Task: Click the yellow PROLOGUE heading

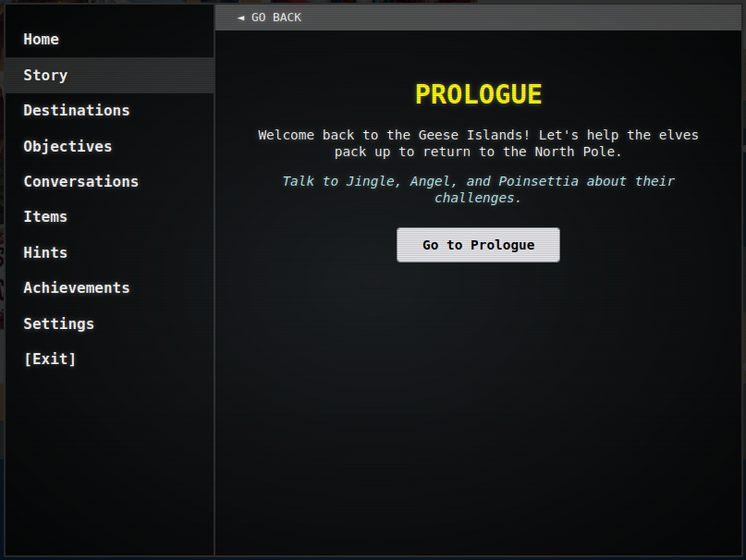Action: 478,95
